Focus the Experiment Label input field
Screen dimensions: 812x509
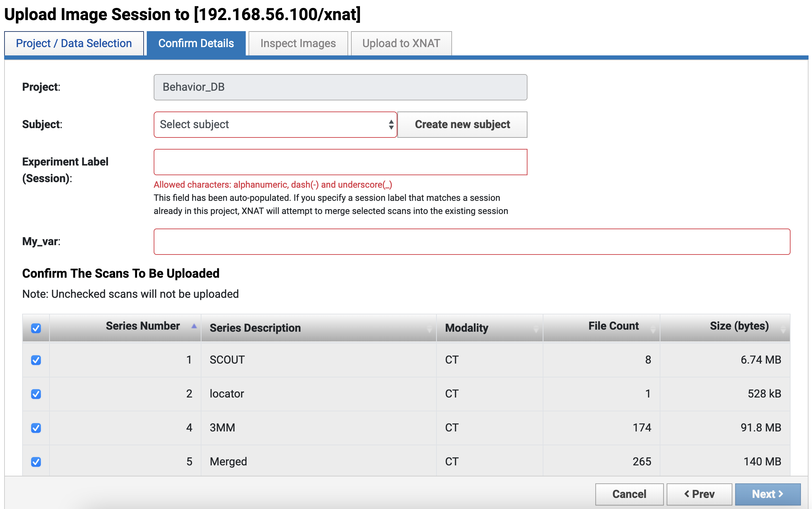pos(340,162)
